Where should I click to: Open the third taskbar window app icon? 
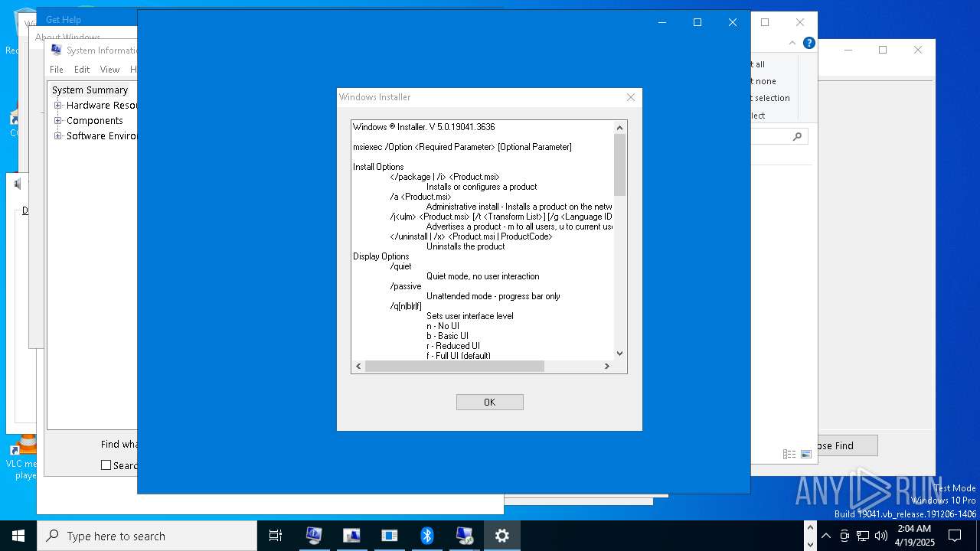pos(389,536)
